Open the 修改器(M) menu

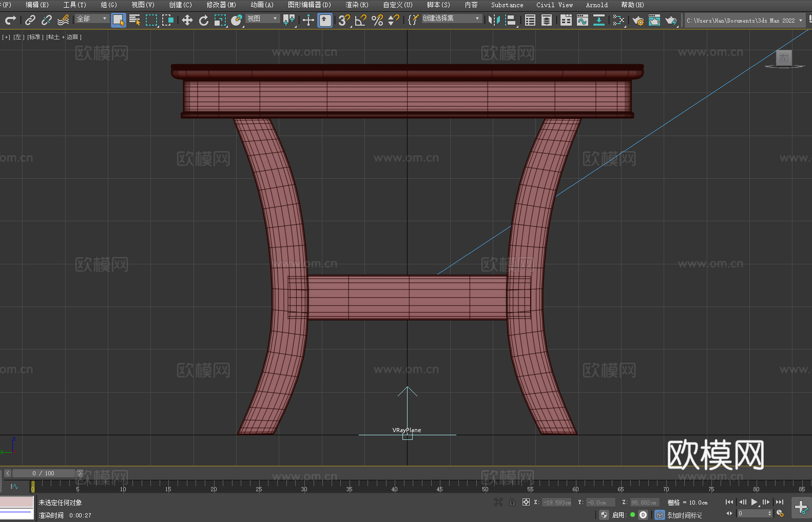[x=221, y=5]
